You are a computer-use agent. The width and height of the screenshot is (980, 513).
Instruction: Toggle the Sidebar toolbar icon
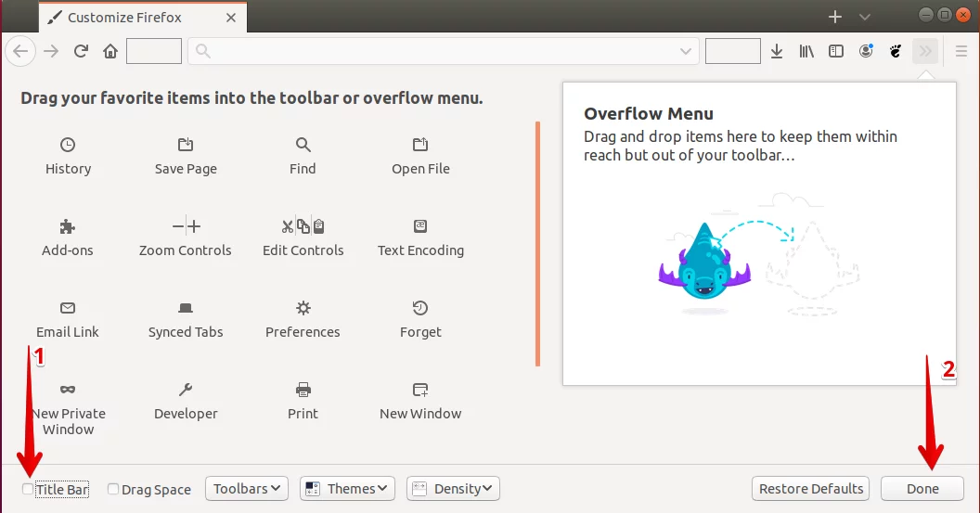[836, 51]
